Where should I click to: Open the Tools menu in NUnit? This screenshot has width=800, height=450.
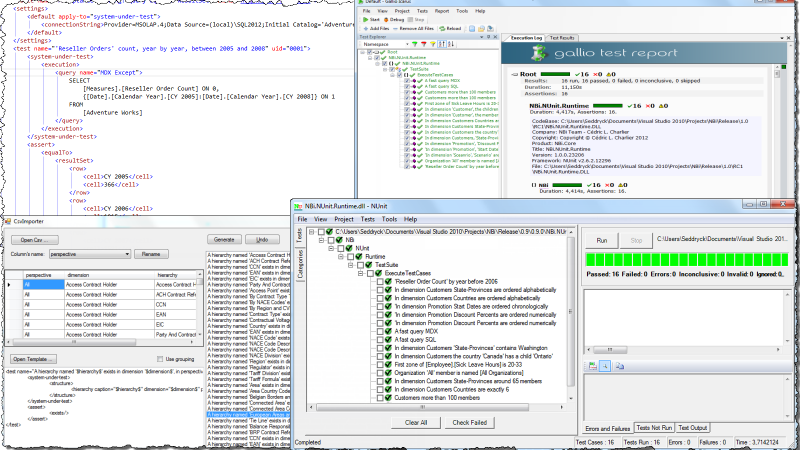point(389,219)
